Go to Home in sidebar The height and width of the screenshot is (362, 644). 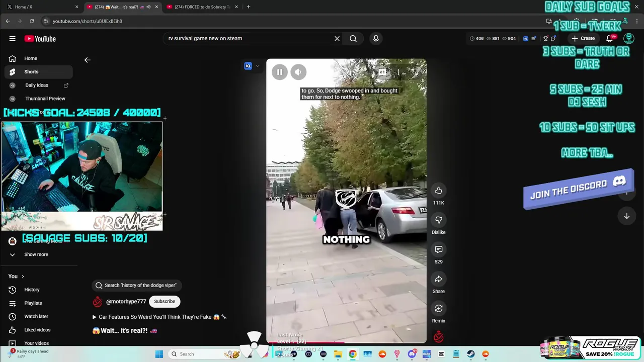point(38,58)
